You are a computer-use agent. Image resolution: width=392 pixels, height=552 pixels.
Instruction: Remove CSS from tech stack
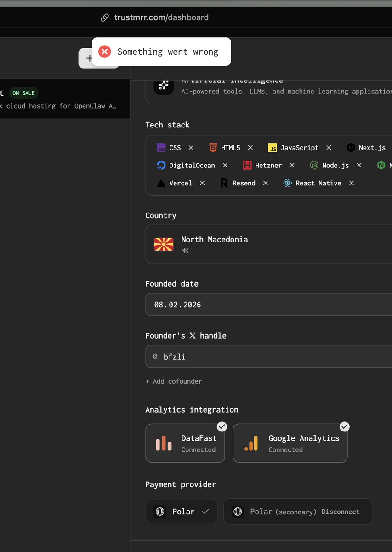[x=191, y=148]
